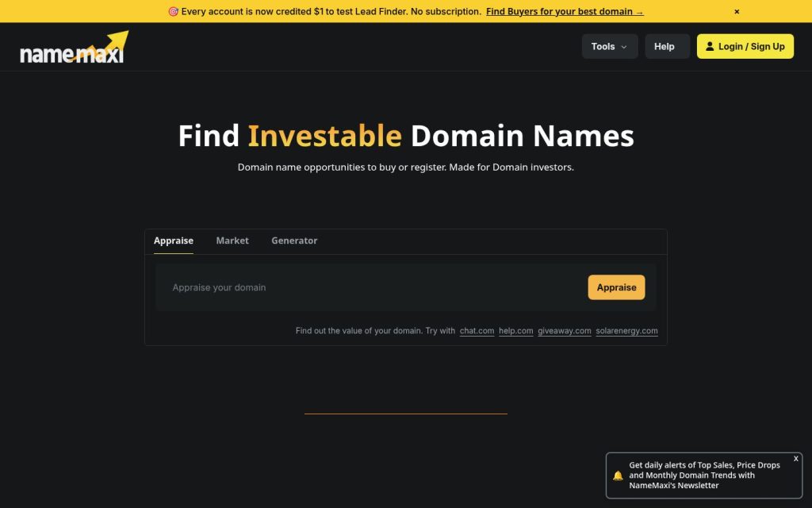The height and width of the screenshot is (508, 812).
Task: Open the NameMaxi newsletter alert message
Action: (704, 475)
